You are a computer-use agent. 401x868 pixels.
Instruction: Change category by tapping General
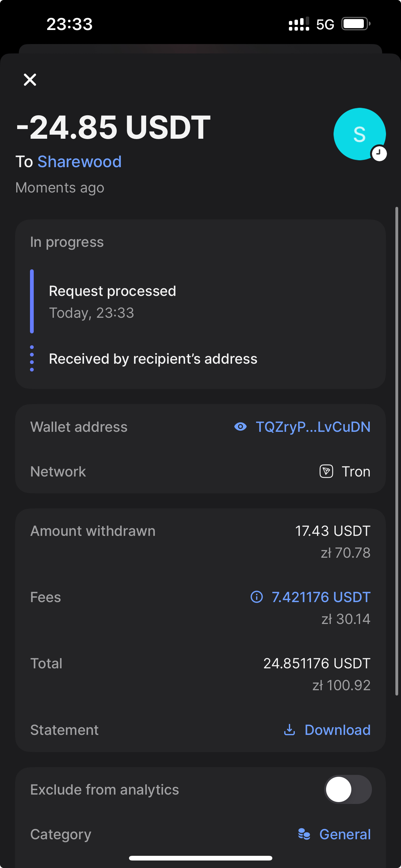pos(345,834)
